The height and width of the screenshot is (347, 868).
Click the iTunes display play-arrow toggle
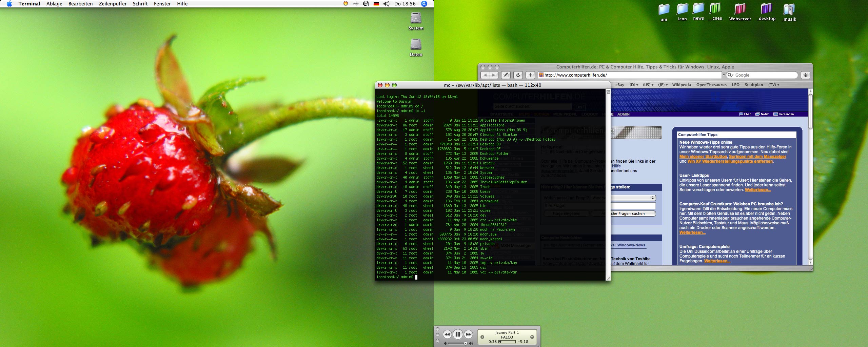point(482,337)
